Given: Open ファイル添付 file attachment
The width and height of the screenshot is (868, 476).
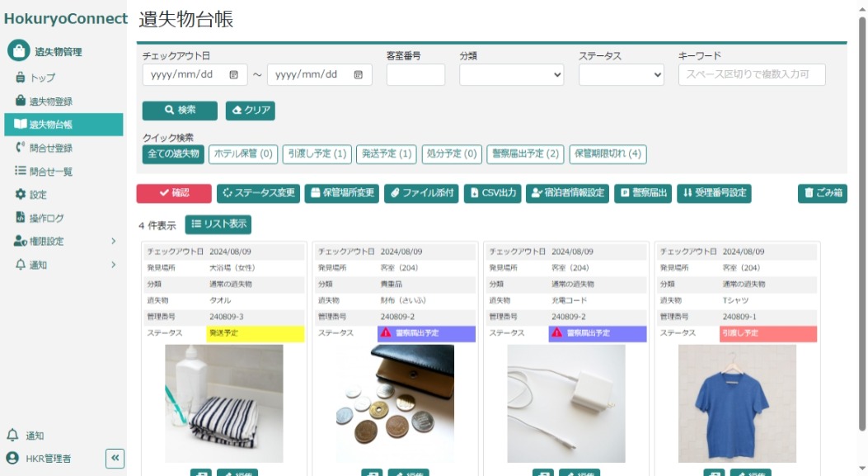Looking at the screenshot, I should [x=421, y=193].
